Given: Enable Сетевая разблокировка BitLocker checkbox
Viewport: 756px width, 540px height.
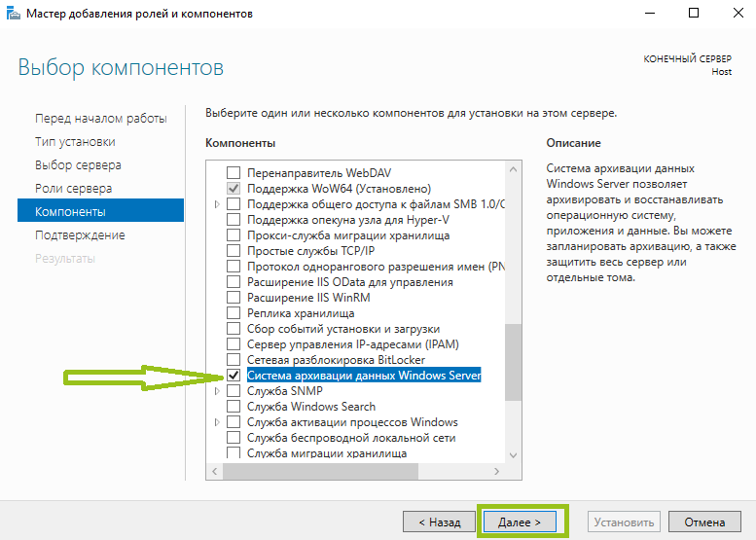Looking at the screenshot, I should pyautogui.click(x=234, y=360).
